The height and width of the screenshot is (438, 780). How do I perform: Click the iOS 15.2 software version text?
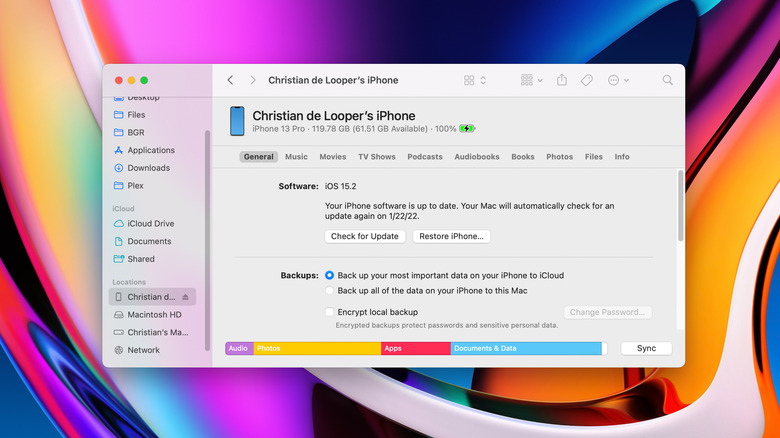click(341, 186)
